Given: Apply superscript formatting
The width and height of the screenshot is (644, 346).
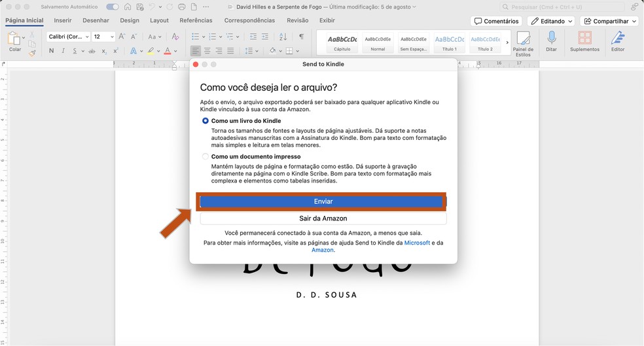Looking at the screenshot, I should [116, 51].
